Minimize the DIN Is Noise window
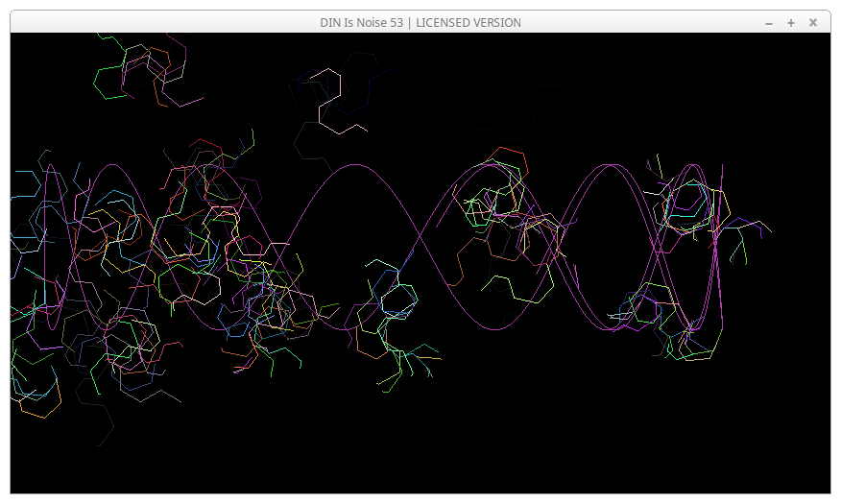This screenshot has width=841, height=504. tap(769, 22)
